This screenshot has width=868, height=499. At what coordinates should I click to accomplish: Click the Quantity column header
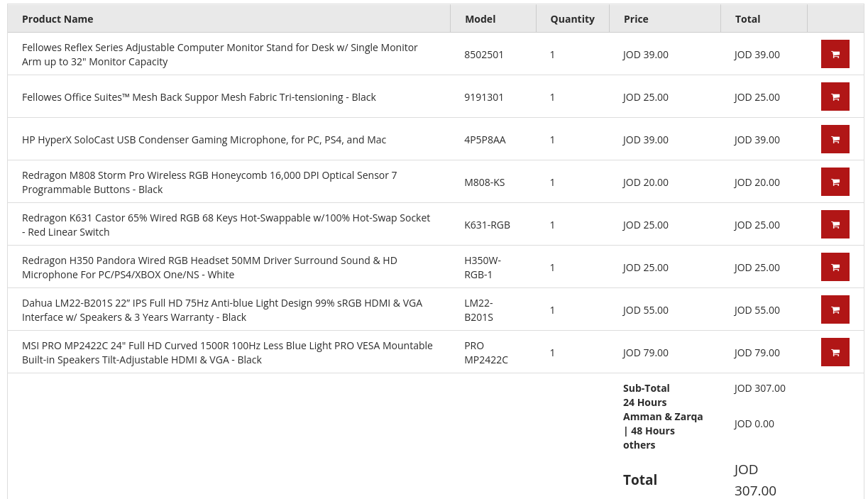click(572, 19)
